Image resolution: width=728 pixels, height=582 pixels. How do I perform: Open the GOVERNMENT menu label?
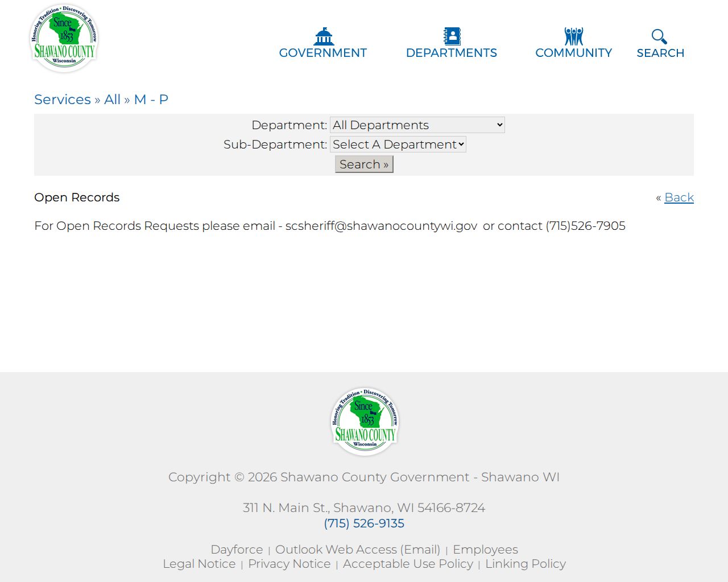(x=323, y=53)
